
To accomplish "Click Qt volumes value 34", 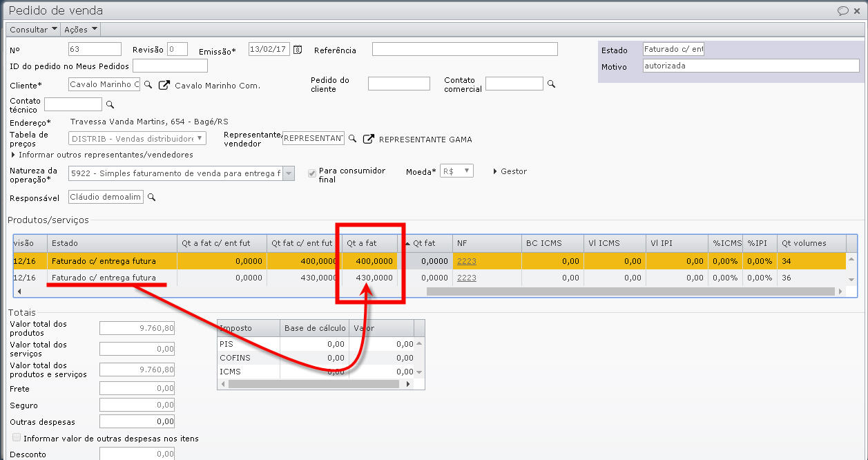I will 787,261.
